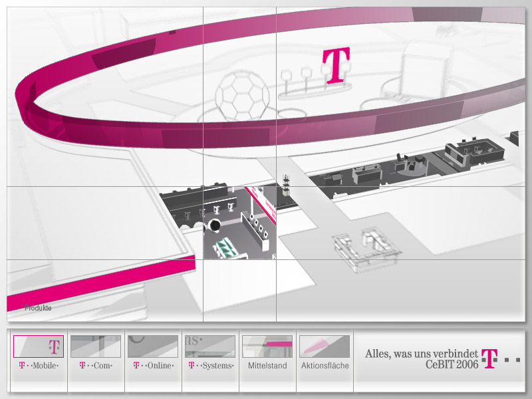Click the T-Mobile text label
The image size is (532, 399).
click(39, 366)
